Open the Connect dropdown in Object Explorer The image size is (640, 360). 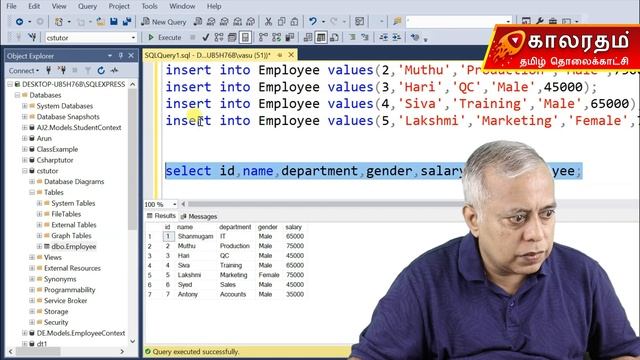24,71
